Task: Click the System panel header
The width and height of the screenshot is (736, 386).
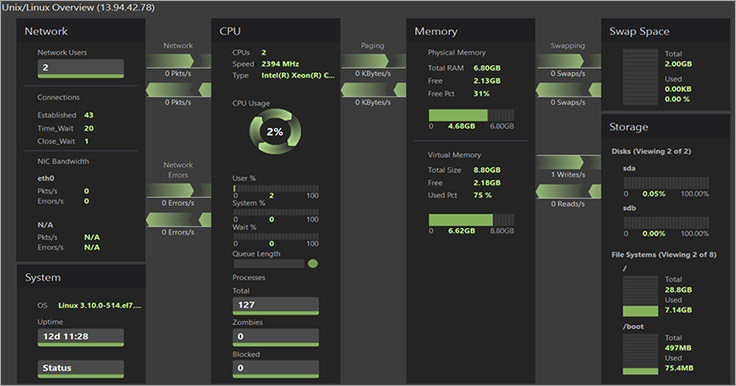Action: (81, 277)
